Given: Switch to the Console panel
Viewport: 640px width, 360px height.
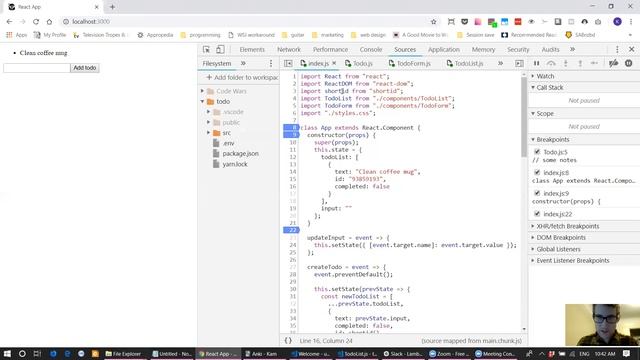Looking at the screenshot, I should pyautogui.click(x=371, y=49).
